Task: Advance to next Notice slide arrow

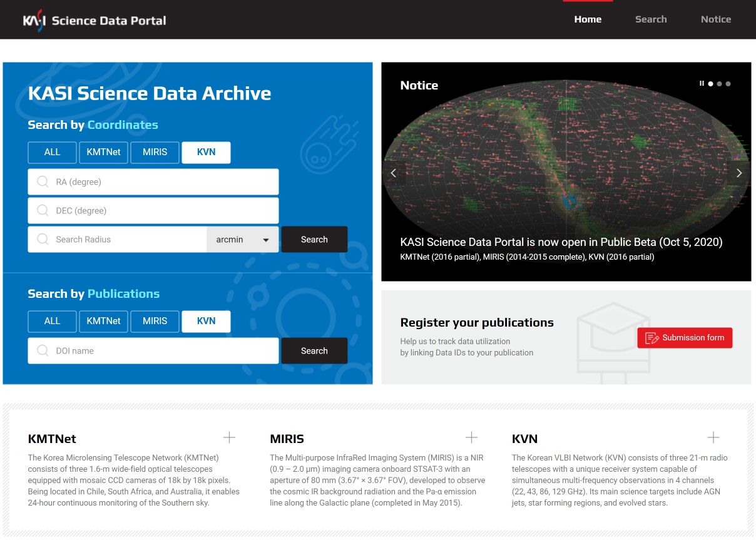Action: pos(739,173)
